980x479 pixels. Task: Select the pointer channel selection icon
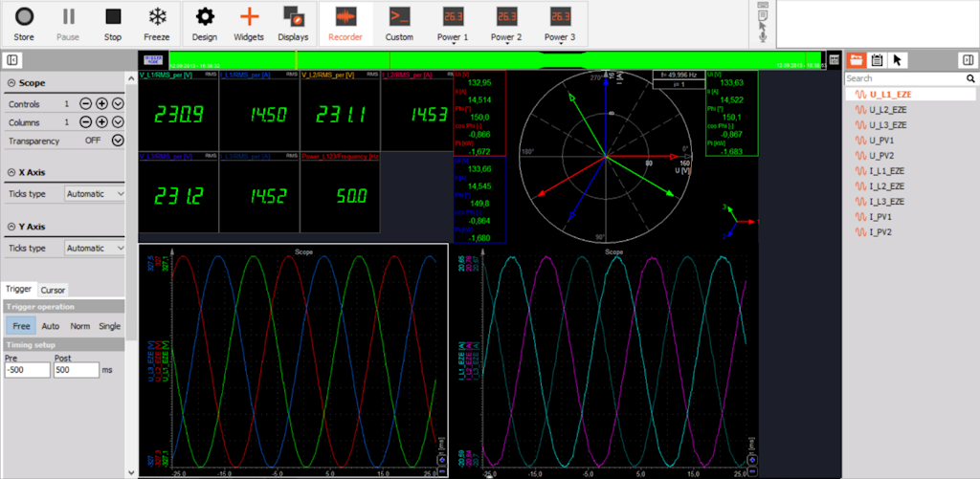tap(897, 60)
